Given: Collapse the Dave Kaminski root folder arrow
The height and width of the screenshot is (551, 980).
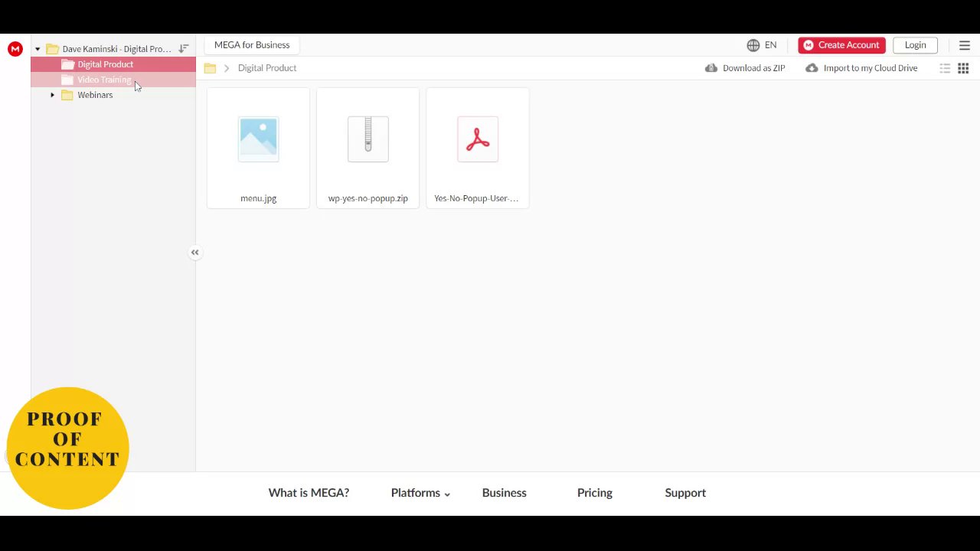Looking at the screenshot, I should (x=38, y=49).
